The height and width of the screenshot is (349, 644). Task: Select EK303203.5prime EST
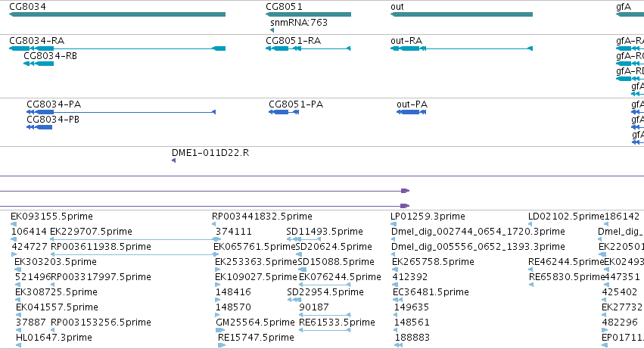[x=17, y=270]
